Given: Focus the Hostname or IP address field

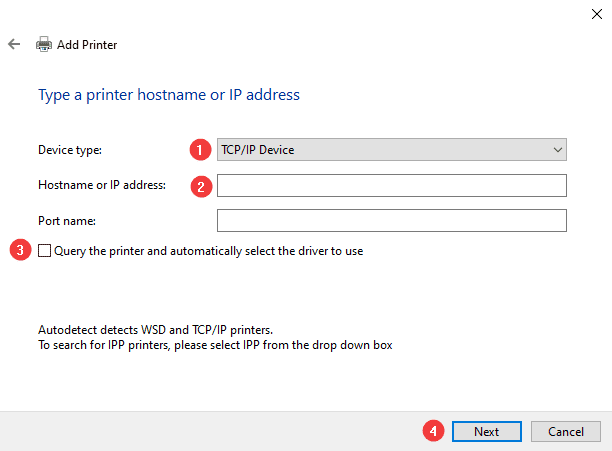Looking at the screenshot, I should [391, 185].
